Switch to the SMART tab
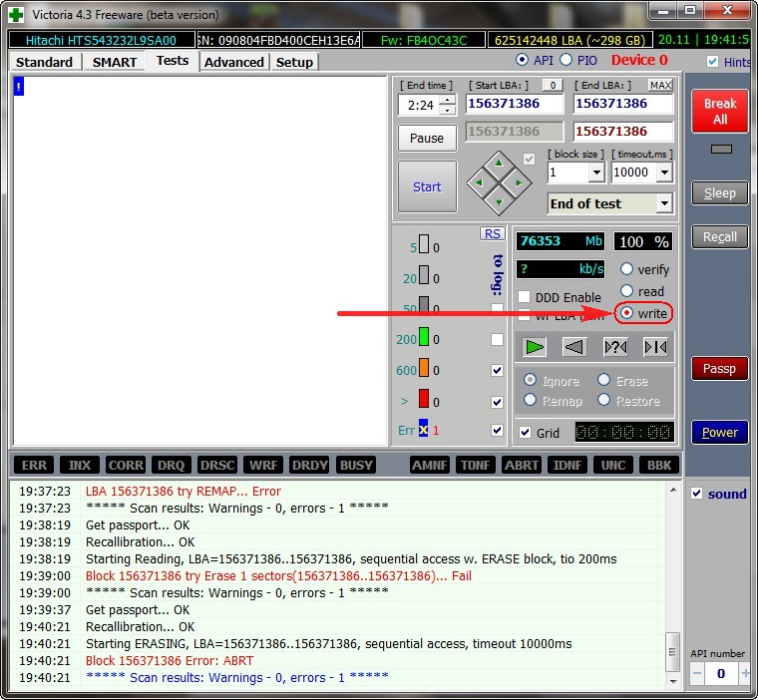The height and width of the screenshot is (700, 758). pyautogui.click(x=115, y=62)
